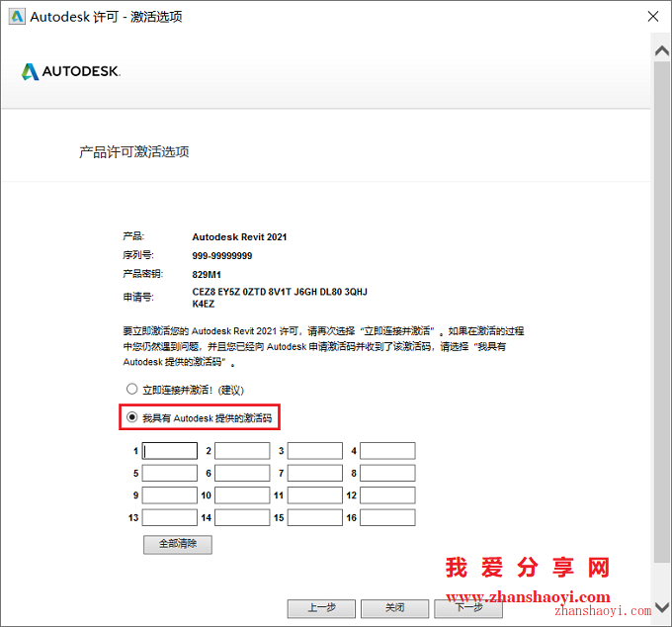Screen dimensions: 672x627
Task: Click the scrollbar down arrow
Action: click(x=662, y=607)
